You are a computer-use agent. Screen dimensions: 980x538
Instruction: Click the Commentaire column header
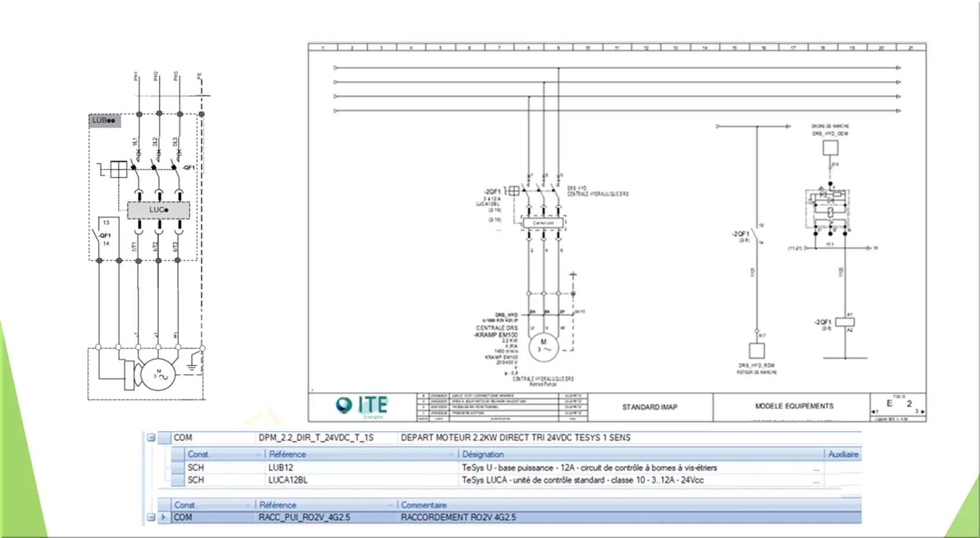[628, 505]
